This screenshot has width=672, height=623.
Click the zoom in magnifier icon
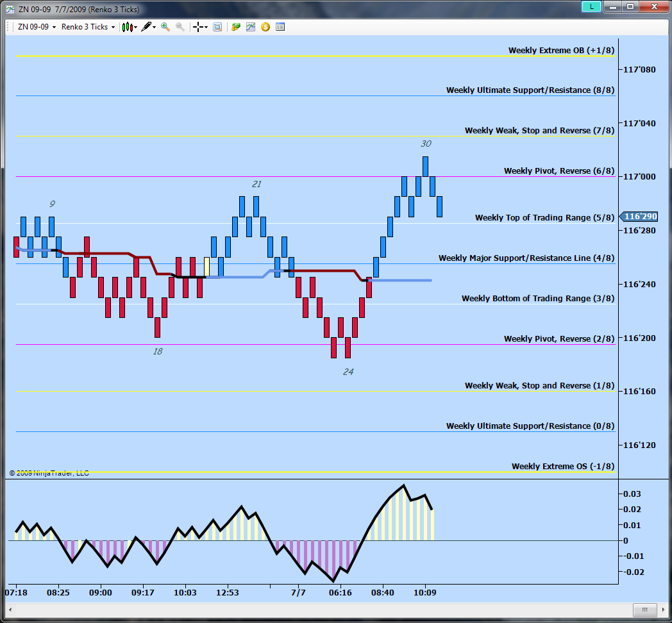point(165,27)
